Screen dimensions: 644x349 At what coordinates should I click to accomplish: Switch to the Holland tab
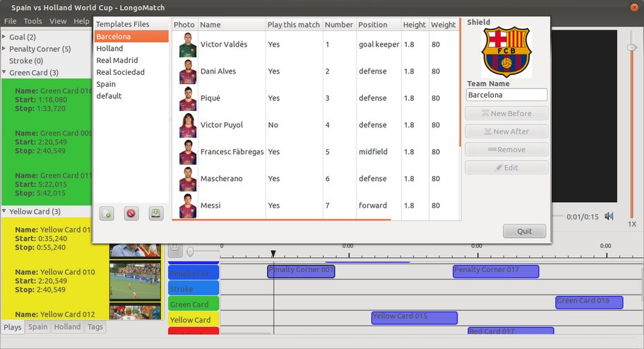click(67, 327)
